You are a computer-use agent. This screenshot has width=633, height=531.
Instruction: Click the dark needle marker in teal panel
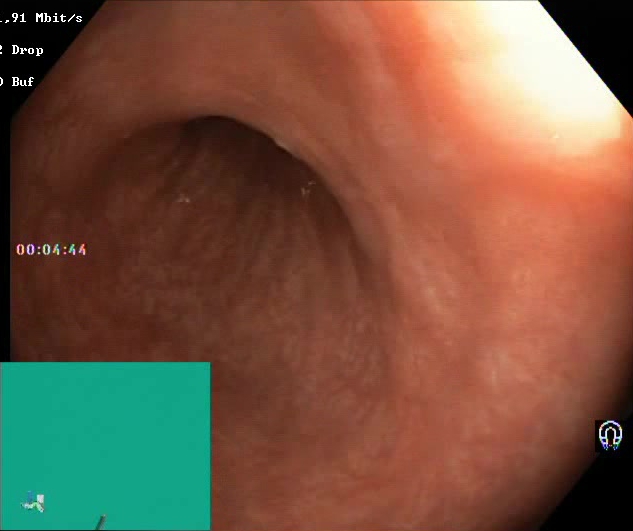101,523
